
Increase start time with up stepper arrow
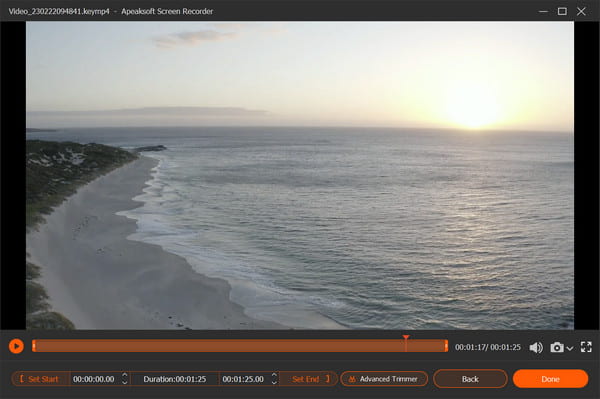[124, 375]
